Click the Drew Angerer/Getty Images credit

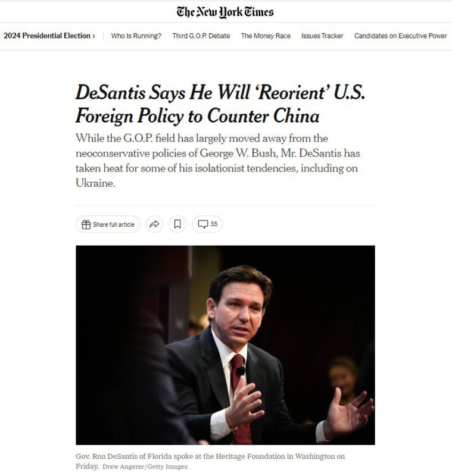click(145, 466)
